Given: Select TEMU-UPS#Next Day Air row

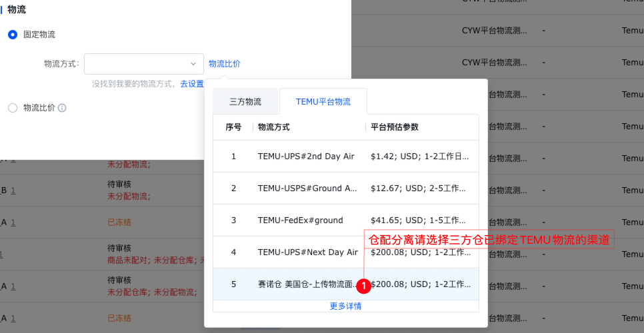Looking at the screenshot, I should tap(346, 252).
